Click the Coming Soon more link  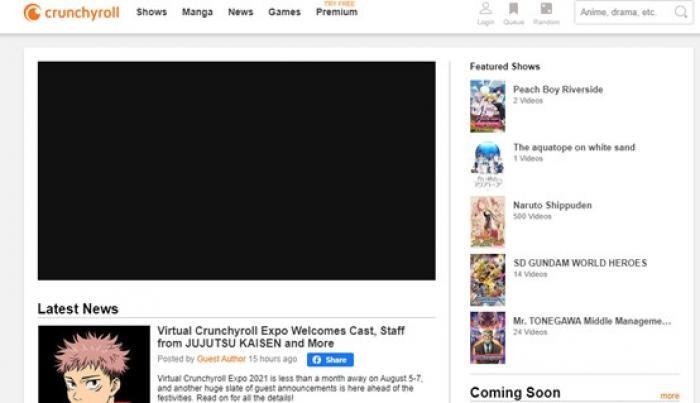click(669, 396)
